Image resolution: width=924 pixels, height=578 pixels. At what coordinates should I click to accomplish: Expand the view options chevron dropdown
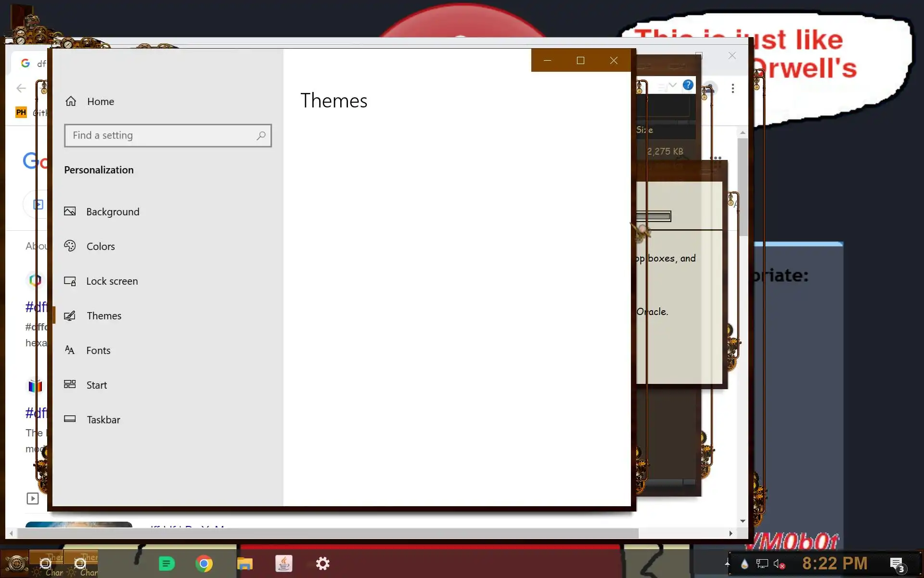coord(673,85)
